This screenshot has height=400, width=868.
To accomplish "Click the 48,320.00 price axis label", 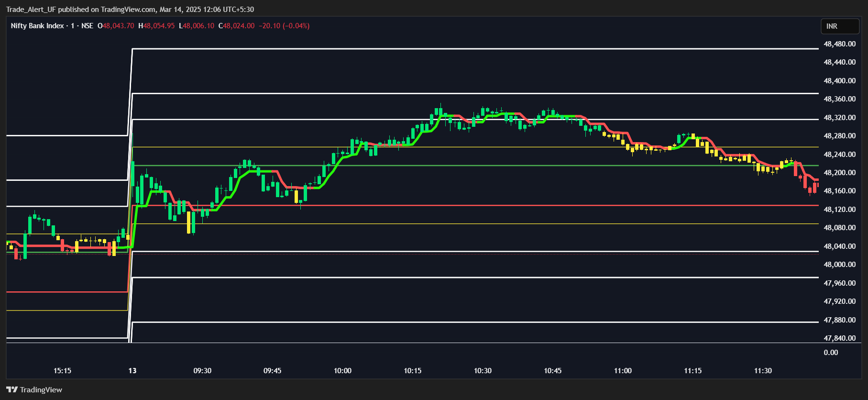I will pos(839,118).
